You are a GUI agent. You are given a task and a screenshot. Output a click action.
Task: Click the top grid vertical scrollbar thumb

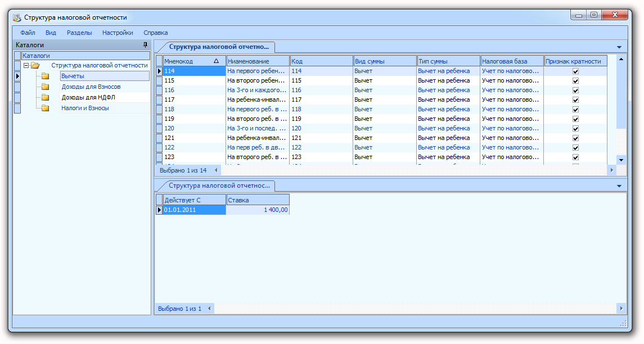point(621,96)
